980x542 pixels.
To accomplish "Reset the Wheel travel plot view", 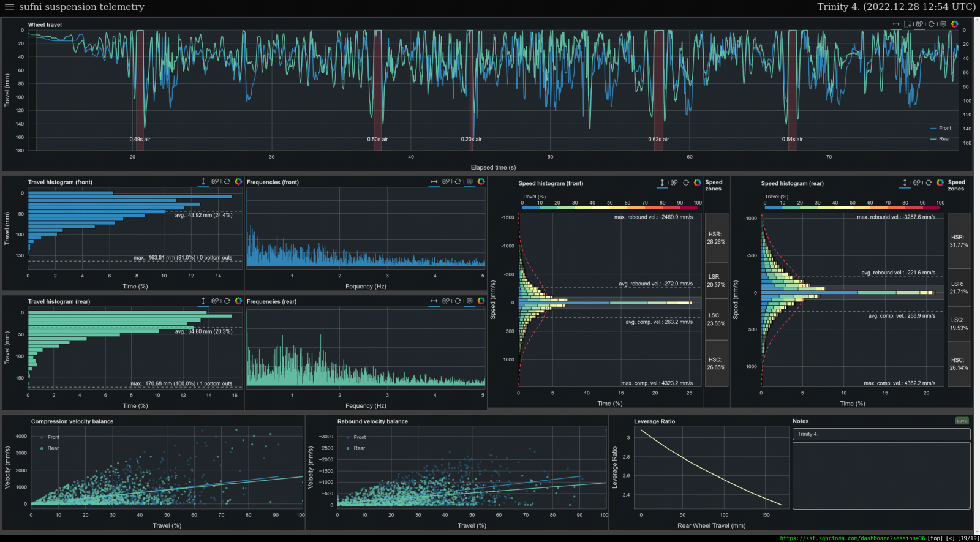I will click(x=932, y=24).
